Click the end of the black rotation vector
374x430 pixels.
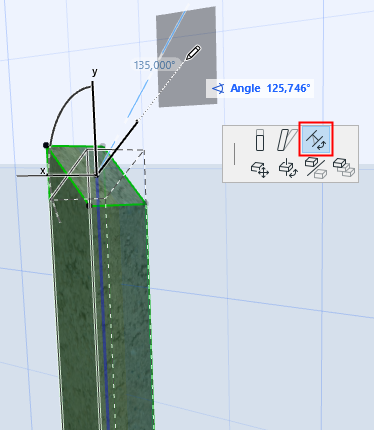click(137, 122)
